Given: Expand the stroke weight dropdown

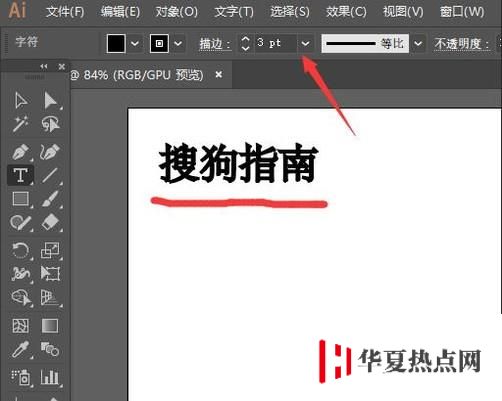Looking at the screenshot, I should (x=305, y=43).
